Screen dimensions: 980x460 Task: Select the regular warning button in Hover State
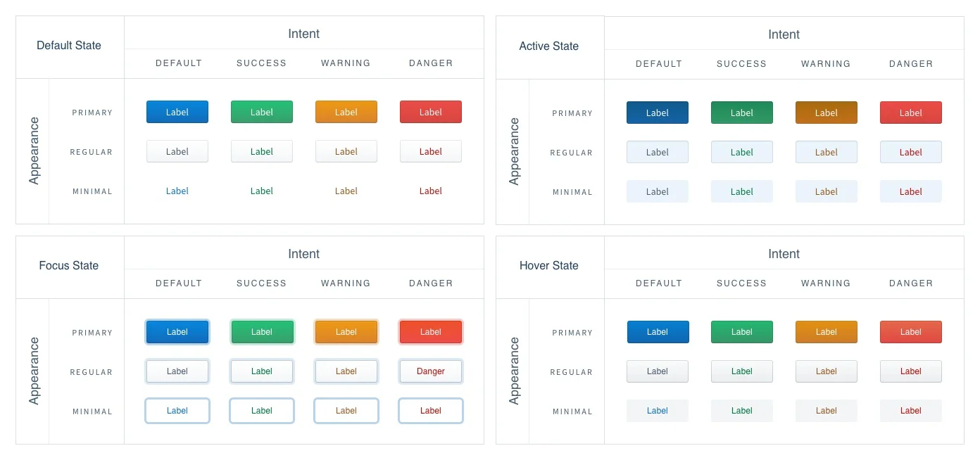click(827, 371)
